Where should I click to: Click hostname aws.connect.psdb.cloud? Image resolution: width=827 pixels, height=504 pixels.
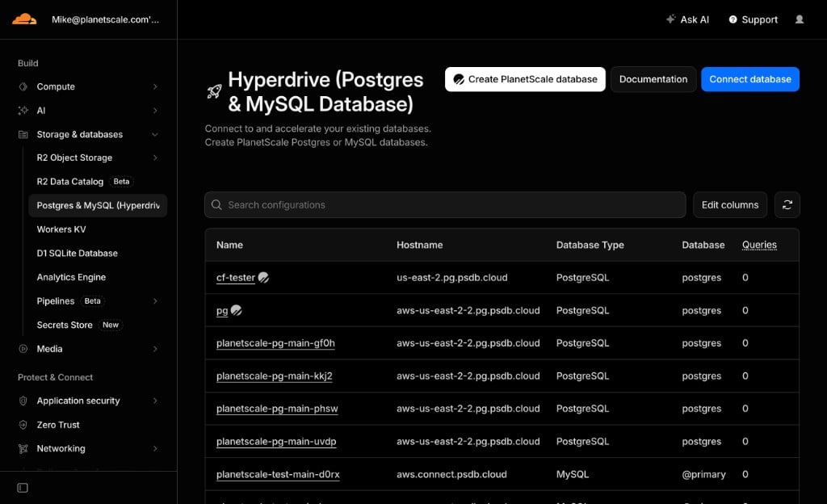[451, 474]
